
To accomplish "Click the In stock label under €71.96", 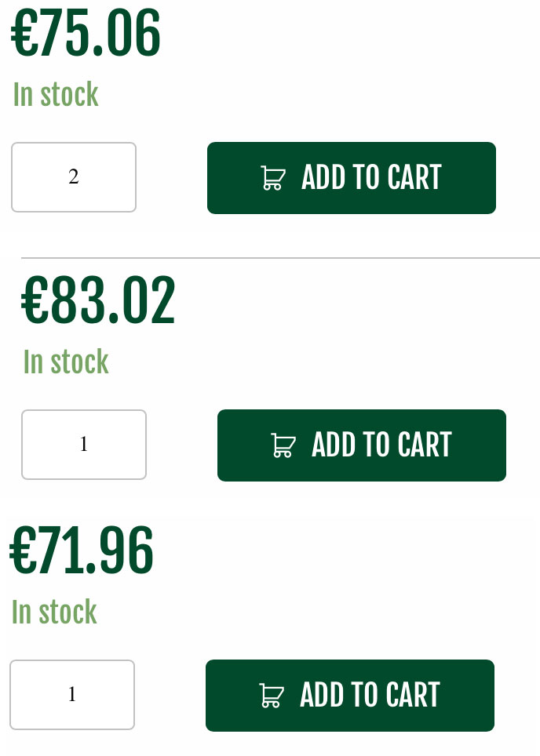I will coord(54,612).
